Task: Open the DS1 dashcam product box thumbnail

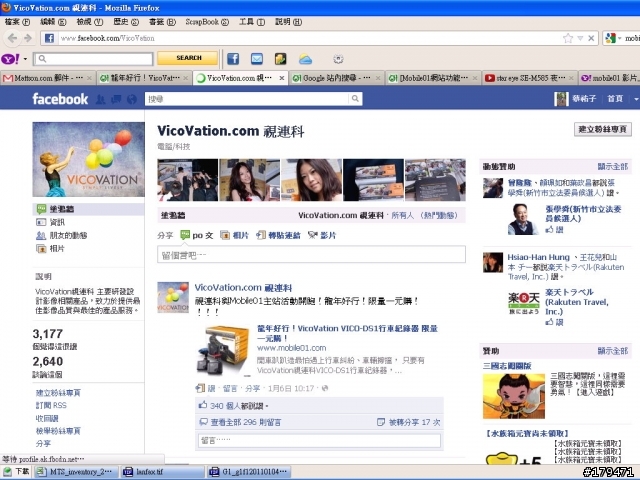Action: (x=223, y=351)
